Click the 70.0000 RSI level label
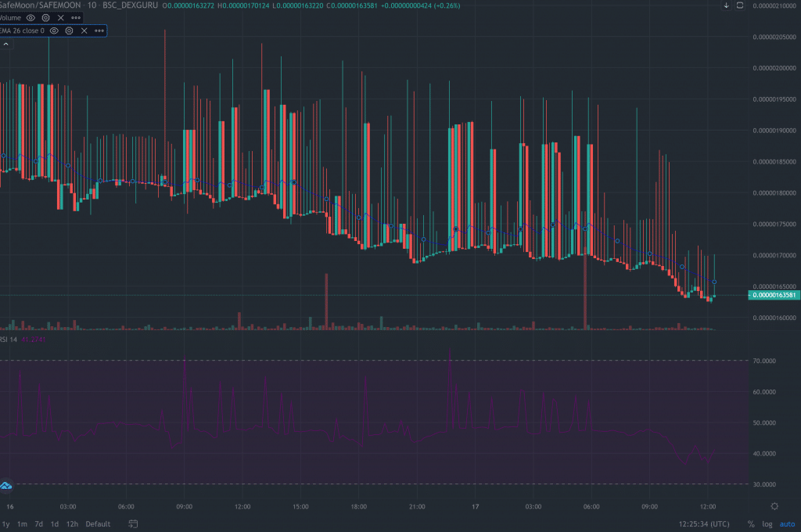The image size is (801, 532). tap(764, 361)
